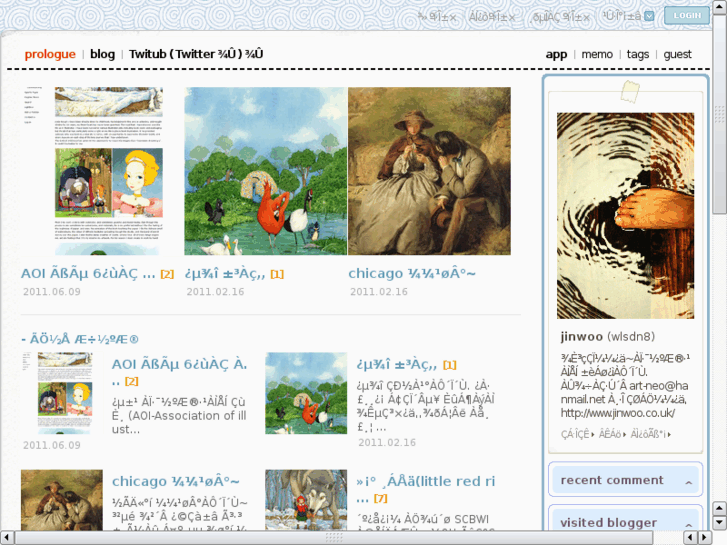727x545 pixels.
Task: Open the Twitub (Twitter) tab
Action: click(196, 54)
